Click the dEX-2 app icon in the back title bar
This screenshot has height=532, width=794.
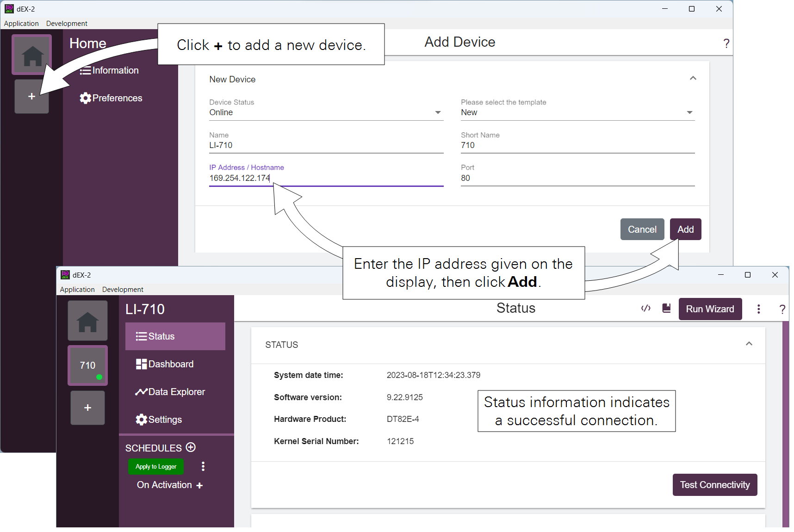9,9
